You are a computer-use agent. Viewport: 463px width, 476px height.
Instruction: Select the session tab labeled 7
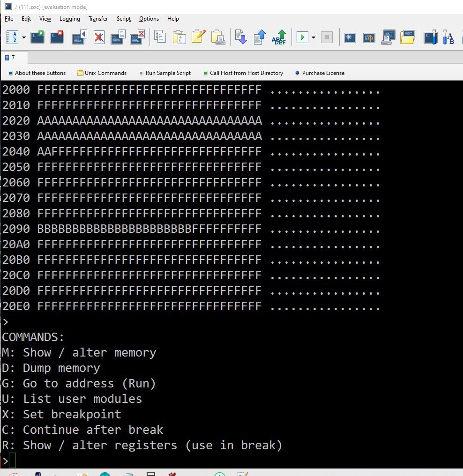click(14, 57)
